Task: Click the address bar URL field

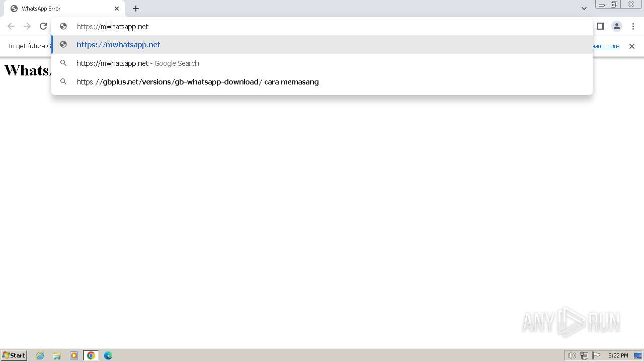Action: coord(322,26)
